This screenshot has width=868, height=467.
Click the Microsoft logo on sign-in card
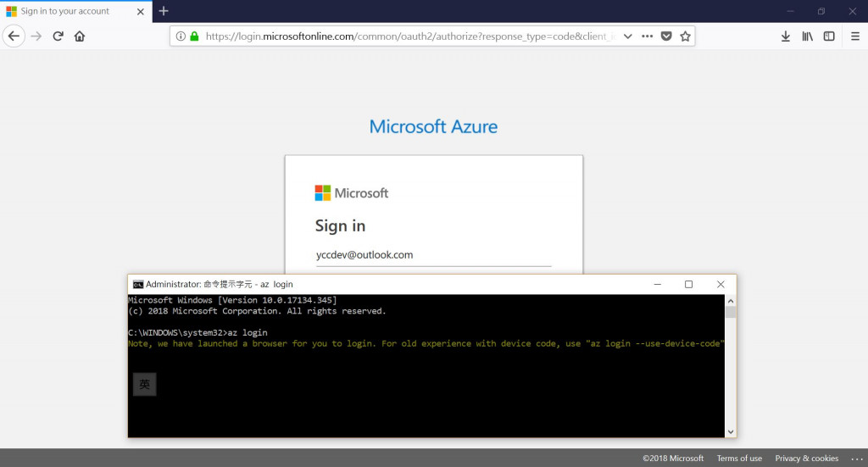pyautogui.click(x=352, y=193)
